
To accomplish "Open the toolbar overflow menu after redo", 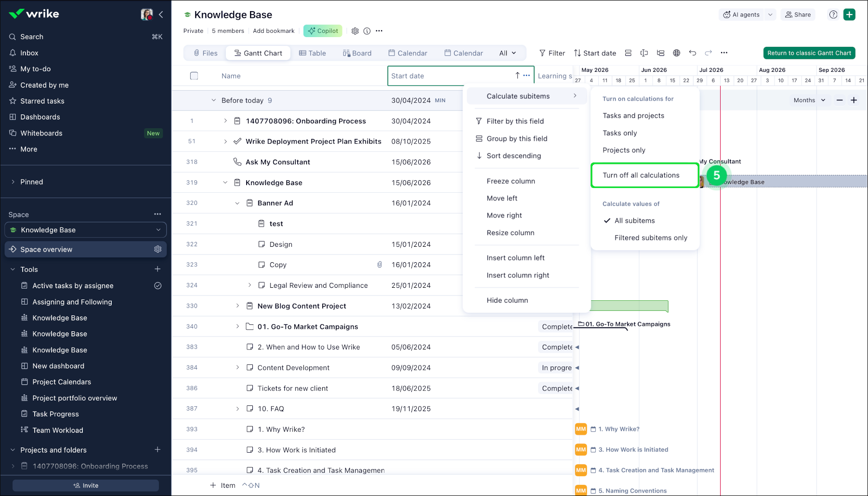I will pos(724,53).
